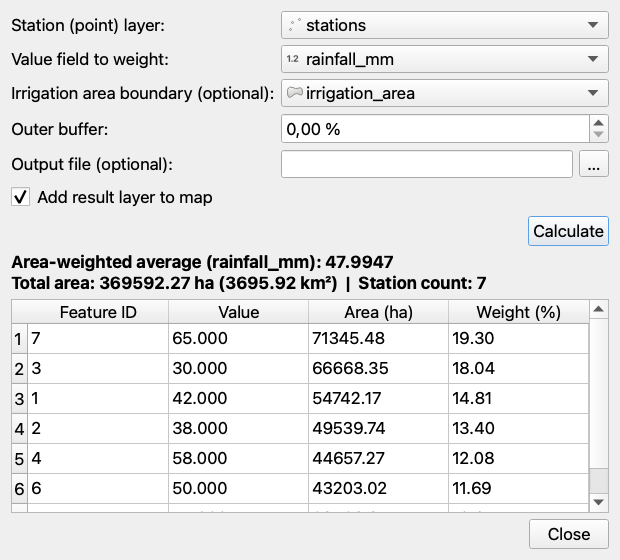Click the point layer icon beside stations
This screenshot has height=560, width=620.
coord(294,25)
